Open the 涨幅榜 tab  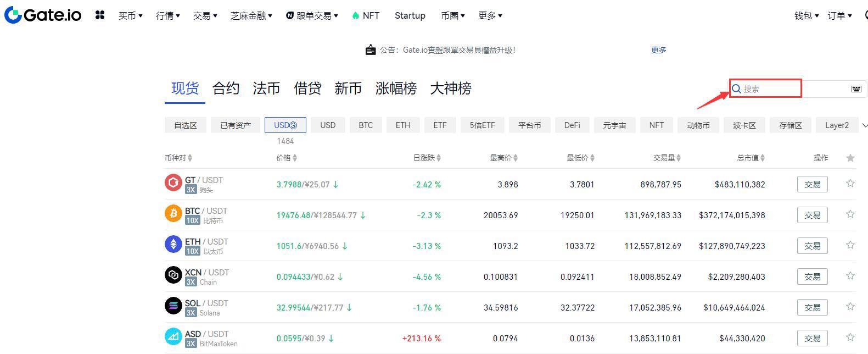(x=396, y=88)
